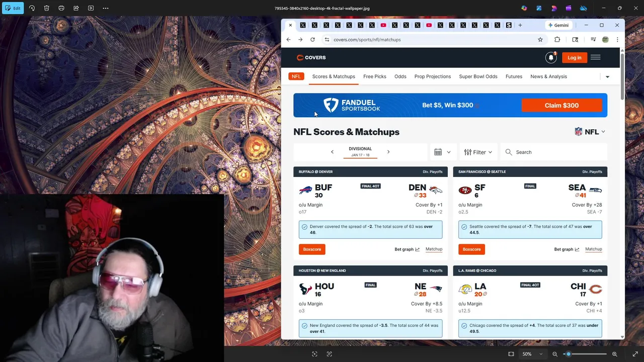Open visual search icon in Photos bottom bar

pyautogui.click(x=314, y=354)
